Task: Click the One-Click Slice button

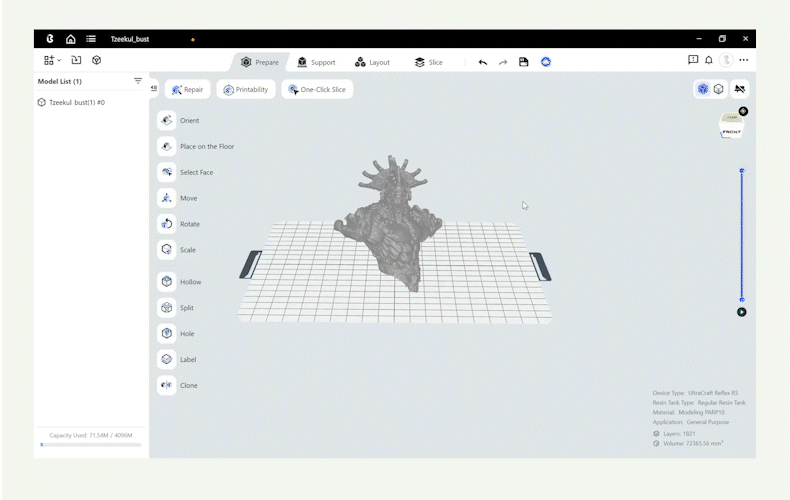Action: [x=317, y=90]
